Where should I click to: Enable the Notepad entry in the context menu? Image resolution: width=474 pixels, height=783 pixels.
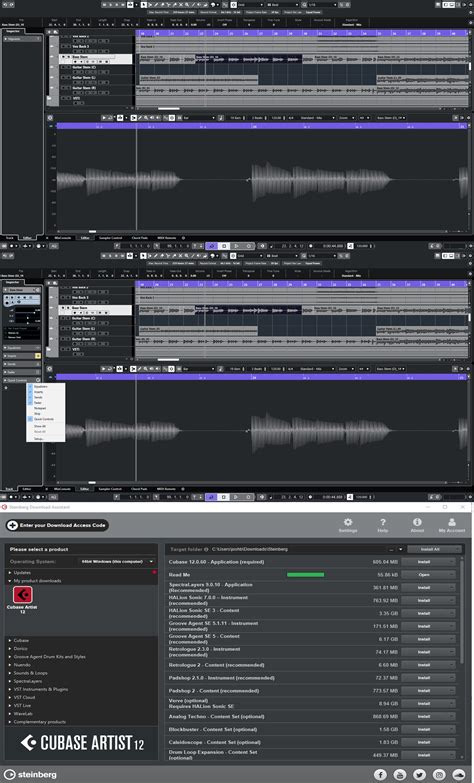39,408
